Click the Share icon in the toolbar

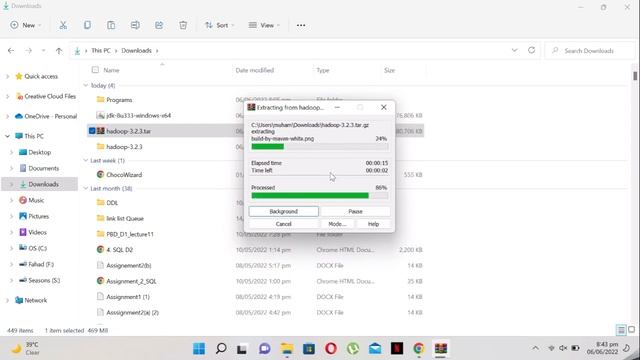pyautogui.click(x=159, y=25)
